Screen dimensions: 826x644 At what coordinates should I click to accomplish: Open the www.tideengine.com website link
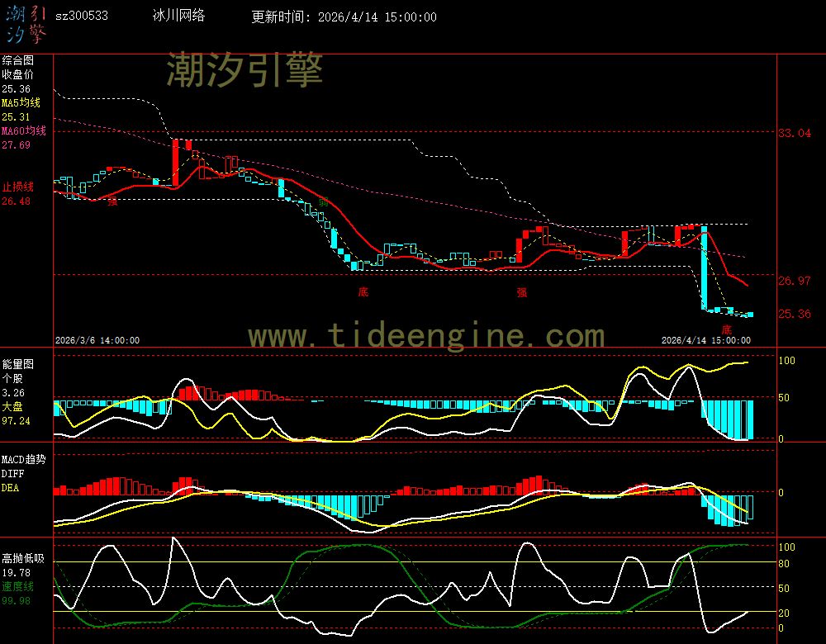426,336
